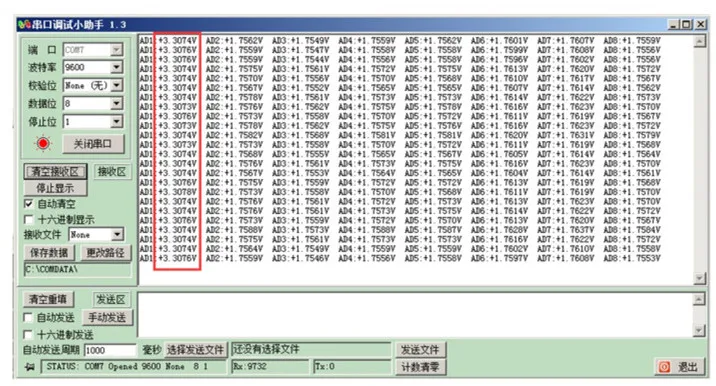
Task: Open the 停止位 stop bits dropdown
Action: [116, 122]
